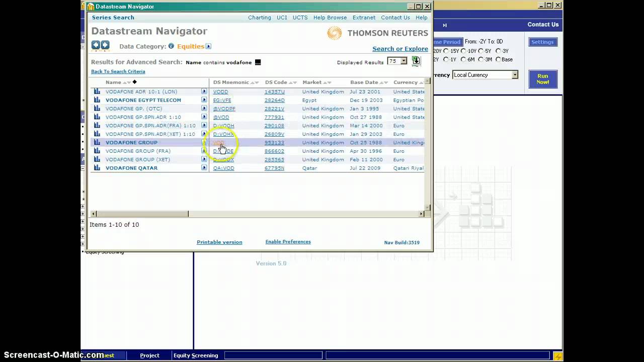Open the chart icon for VODAFONE GP.SPN.ADR(XET) 1:10

97,134
